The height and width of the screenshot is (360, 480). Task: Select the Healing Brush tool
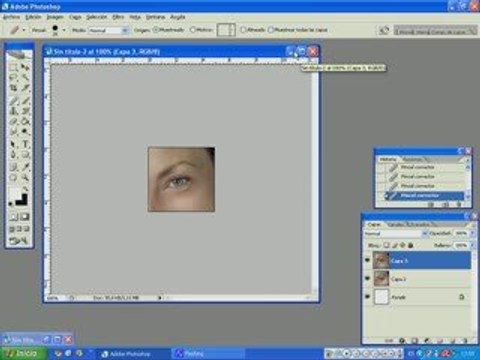tap(13, 100)
